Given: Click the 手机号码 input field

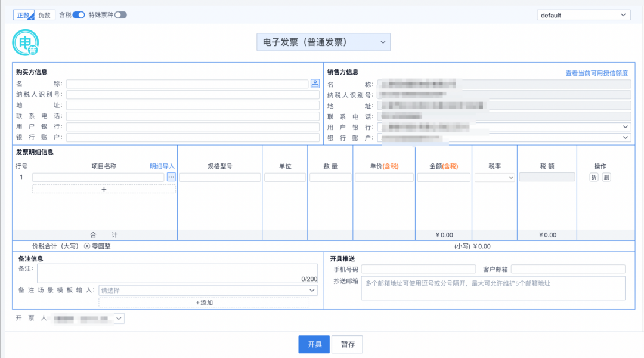Looking at the screenshot, I should [x=419, y=269].
